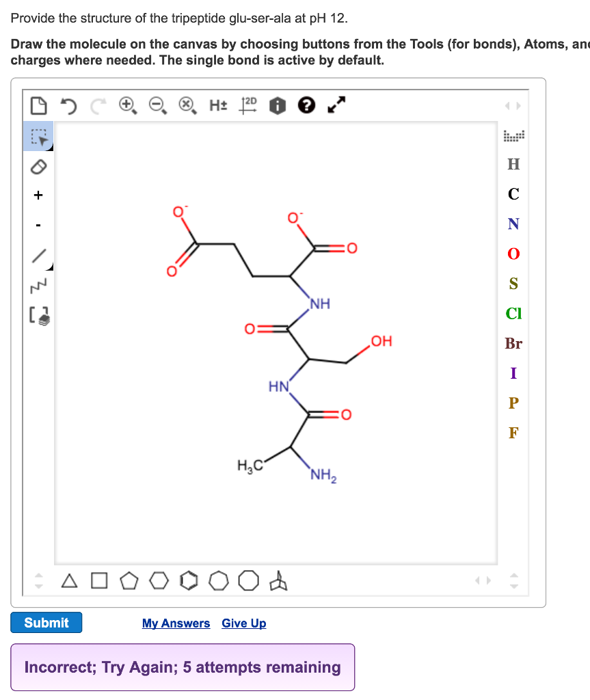
Task: Select the Eraser tool
Action: (38, 167)
